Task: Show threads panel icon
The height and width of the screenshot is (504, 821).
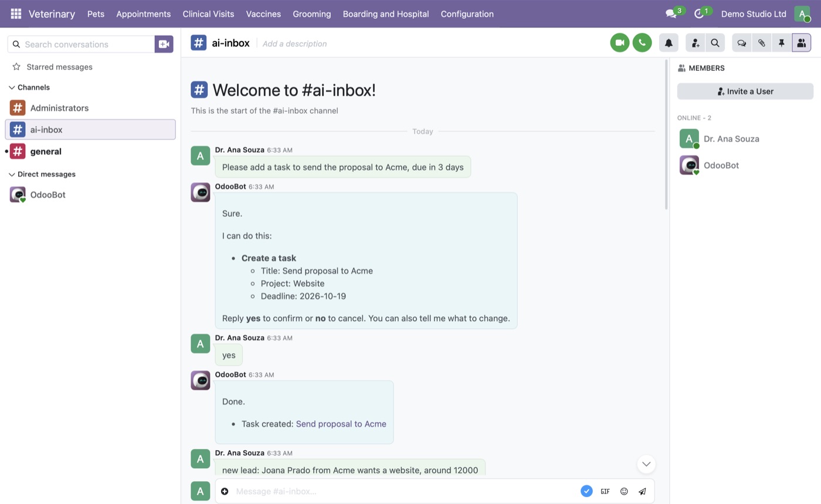Action: coord(742,43)
